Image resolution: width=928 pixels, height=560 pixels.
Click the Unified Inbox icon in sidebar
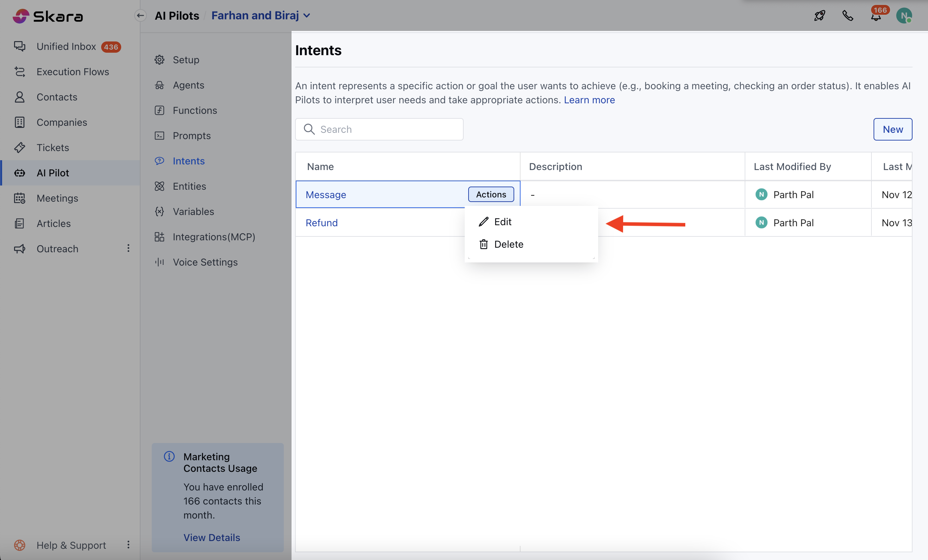pyautogui.click(x=20, y=46)
